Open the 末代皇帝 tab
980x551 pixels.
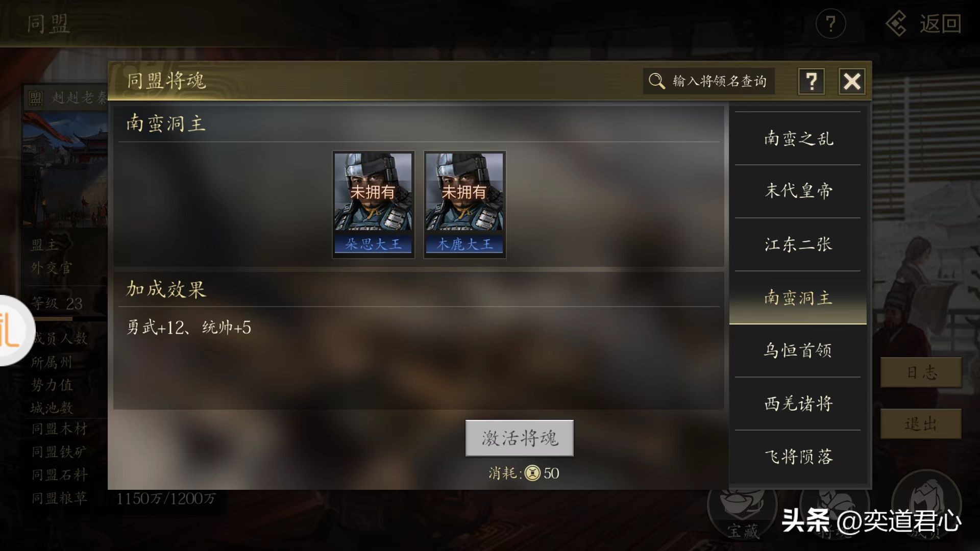[798, 191]
